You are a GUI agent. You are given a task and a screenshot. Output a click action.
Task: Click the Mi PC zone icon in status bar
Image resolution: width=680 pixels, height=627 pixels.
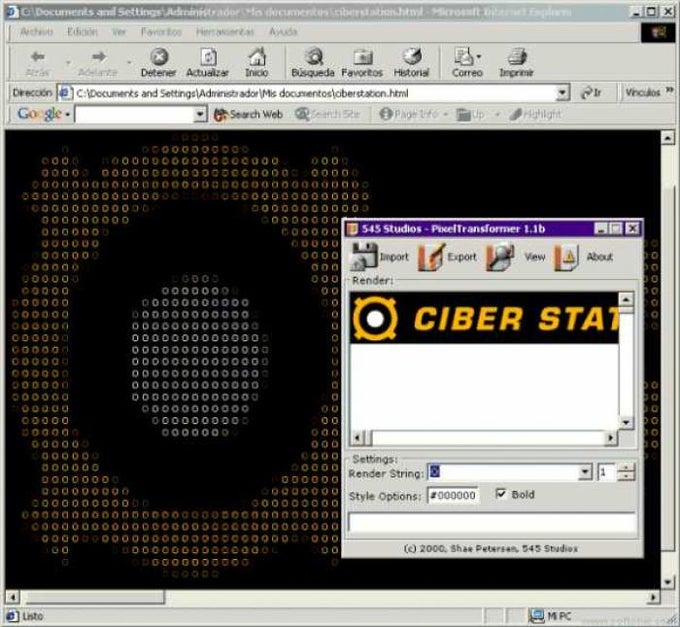click(x=538, y=616)
